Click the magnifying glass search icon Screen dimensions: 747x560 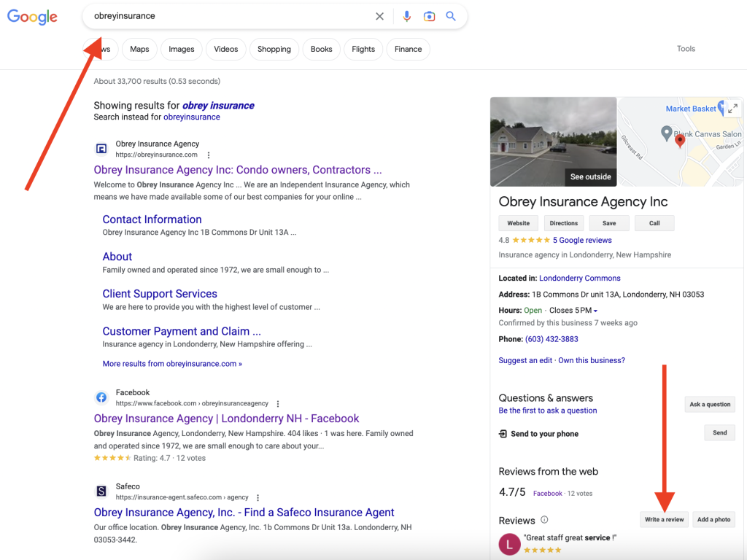pos(451,16)
